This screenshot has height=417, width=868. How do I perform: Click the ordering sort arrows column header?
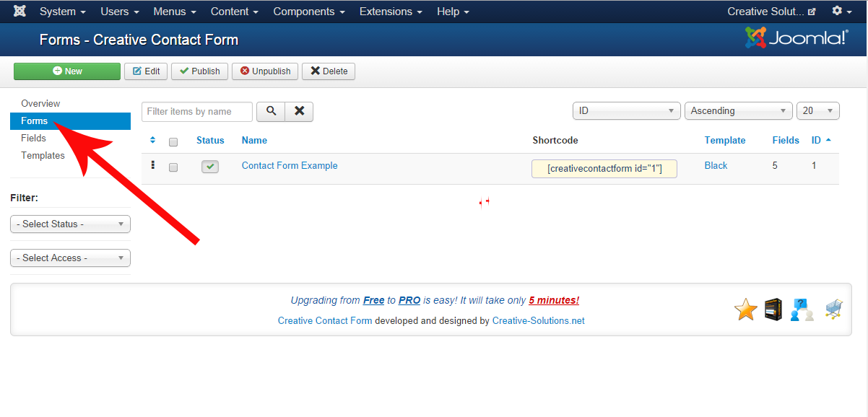tap(152, 140)
